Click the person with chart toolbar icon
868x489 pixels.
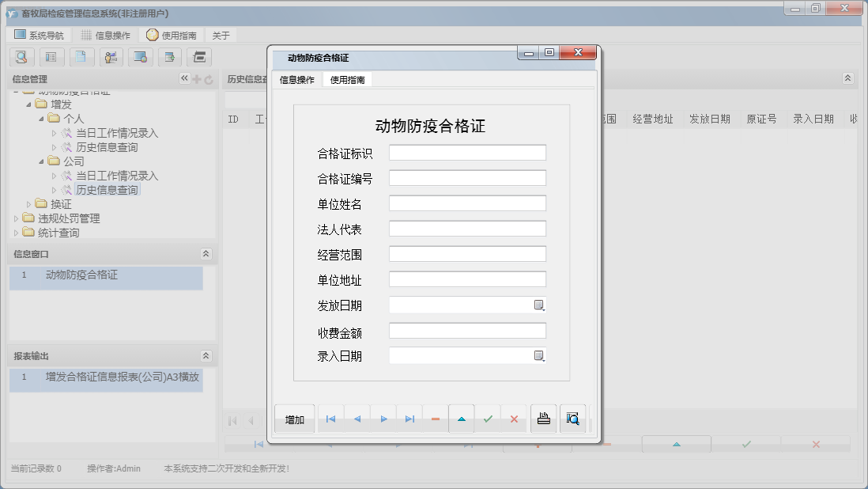click(x=110, y=57)
